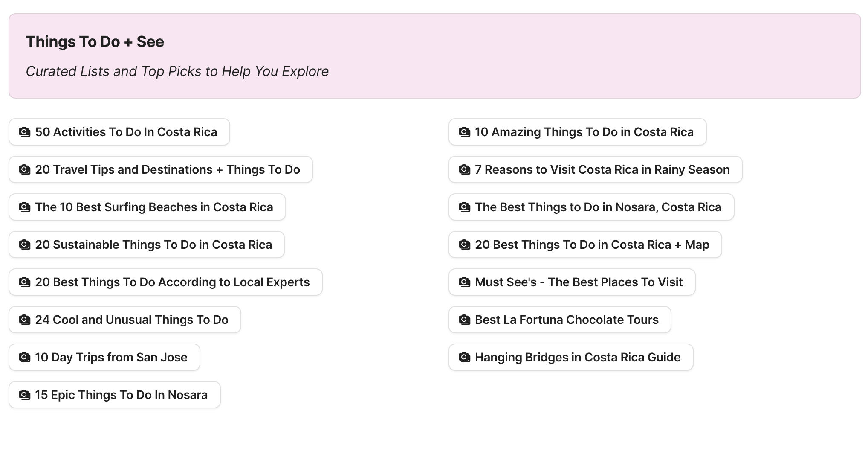Open 24 Cool and Unusual Things link
This screenshot has width=868, height=460.
point(131,320)
